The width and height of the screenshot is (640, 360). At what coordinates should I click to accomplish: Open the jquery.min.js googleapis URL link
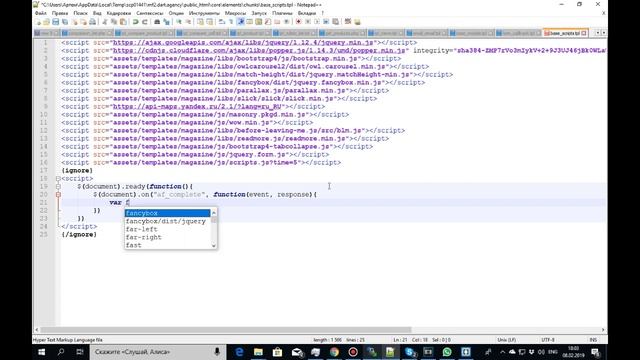pos(243,42)
